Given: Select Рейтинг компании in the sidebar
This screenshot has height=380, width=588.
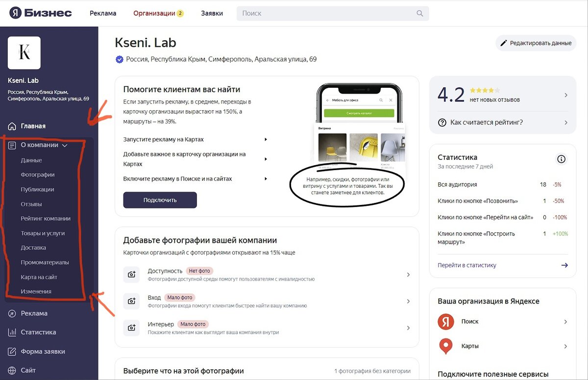Looking at the screenshot, I should (46, 219).
